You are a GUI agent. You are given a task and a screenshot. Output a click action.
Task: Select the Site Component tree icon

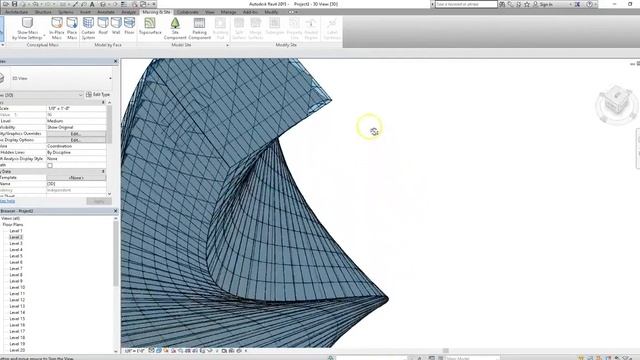175,23
